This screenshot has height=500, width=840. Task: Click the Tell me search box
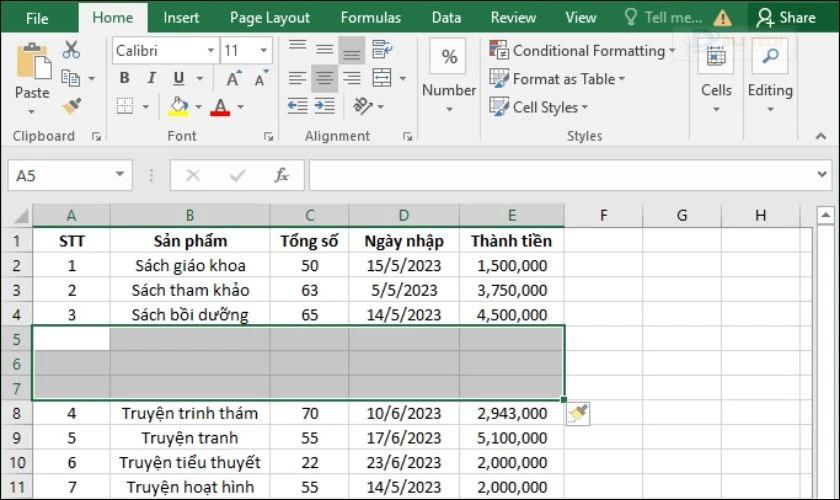click(663, 18)
